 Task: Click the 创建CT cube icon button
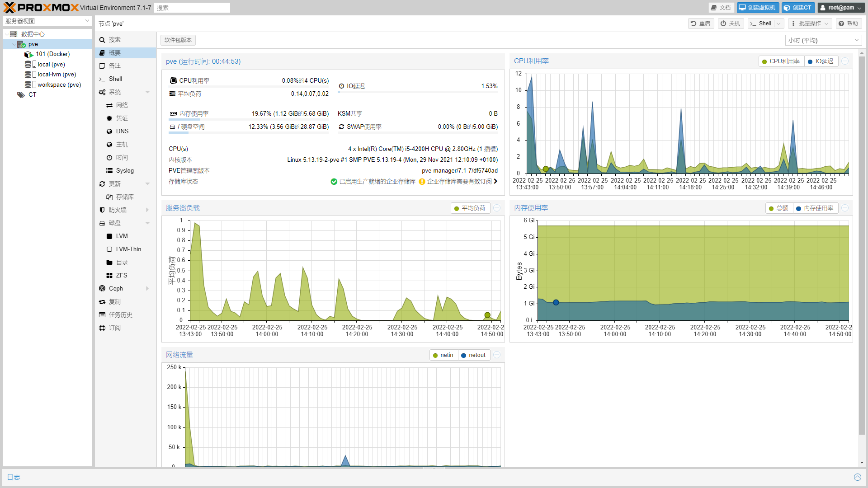click(x=787, y=8)
